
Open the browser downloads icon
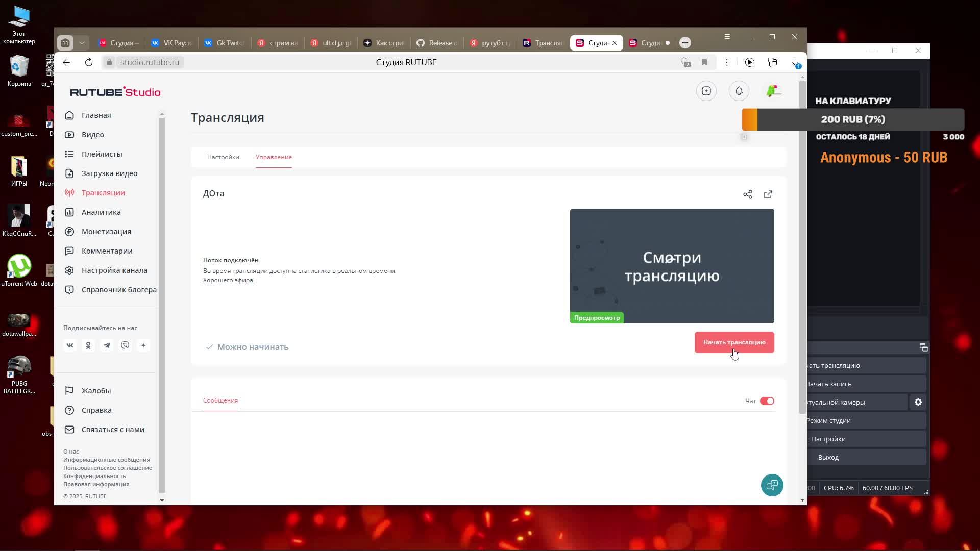795,62
